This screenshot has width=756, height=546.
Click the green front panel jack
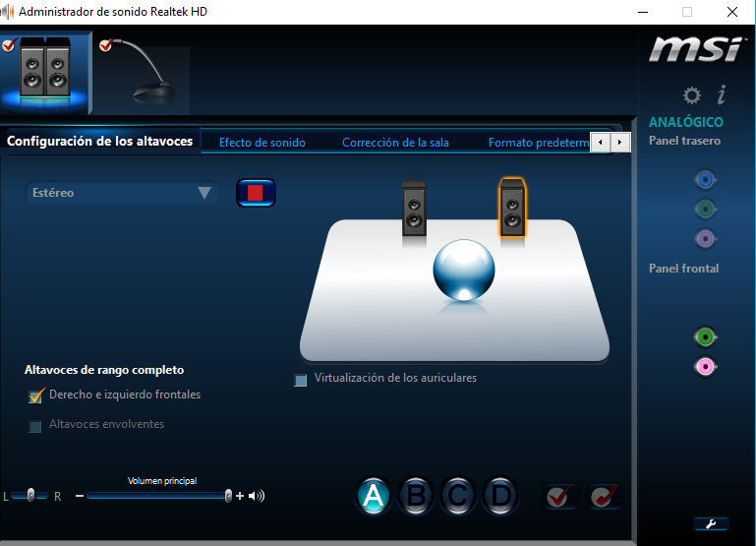(x=706, y=337)
